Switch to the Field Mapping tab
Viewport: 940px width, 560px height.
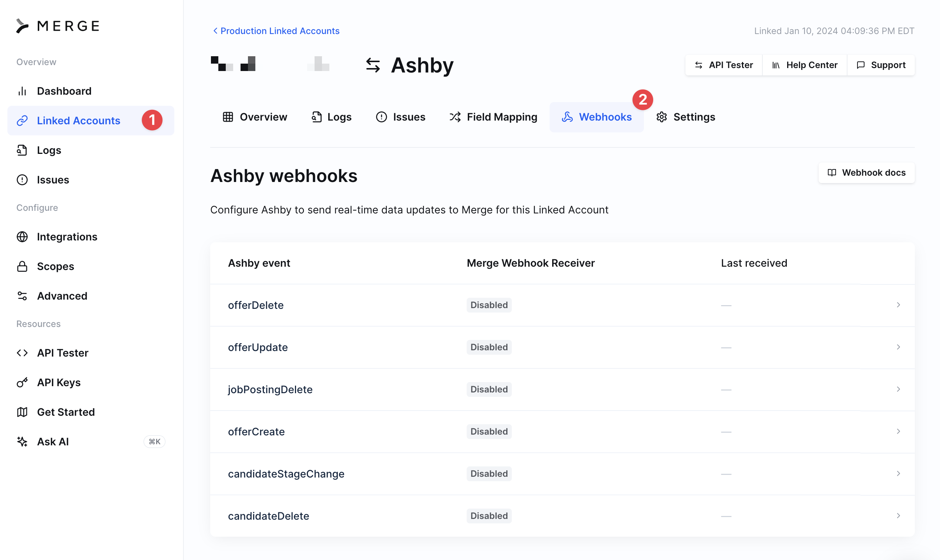(493, 117)
